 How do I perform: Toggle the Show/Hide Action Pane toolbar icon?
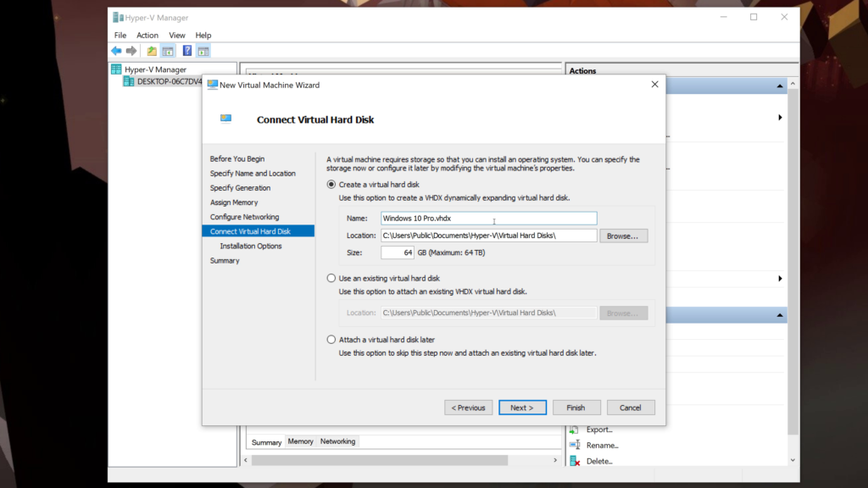click(x=203, y=51)
